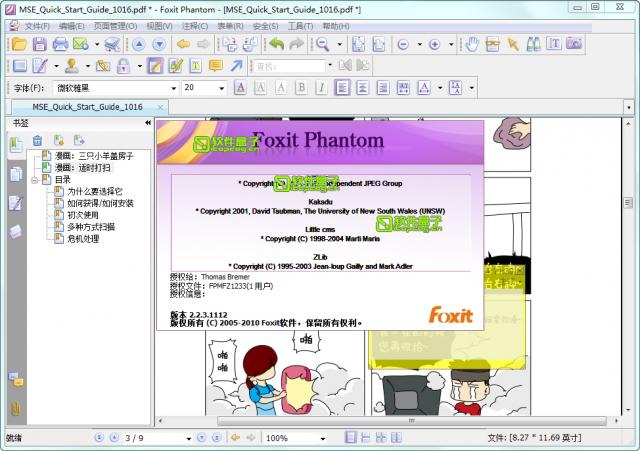Delete bookmark with the trash icon
This screenshot has width=640, height=451.
pyautogui.click(x=38, y=140)
